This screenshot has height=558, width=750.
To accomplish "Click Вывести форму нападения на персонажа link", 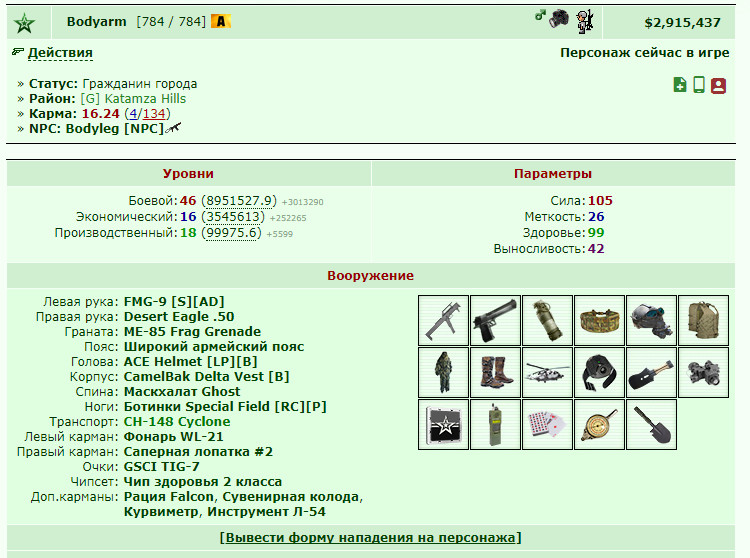I will [x=370, y=537].
